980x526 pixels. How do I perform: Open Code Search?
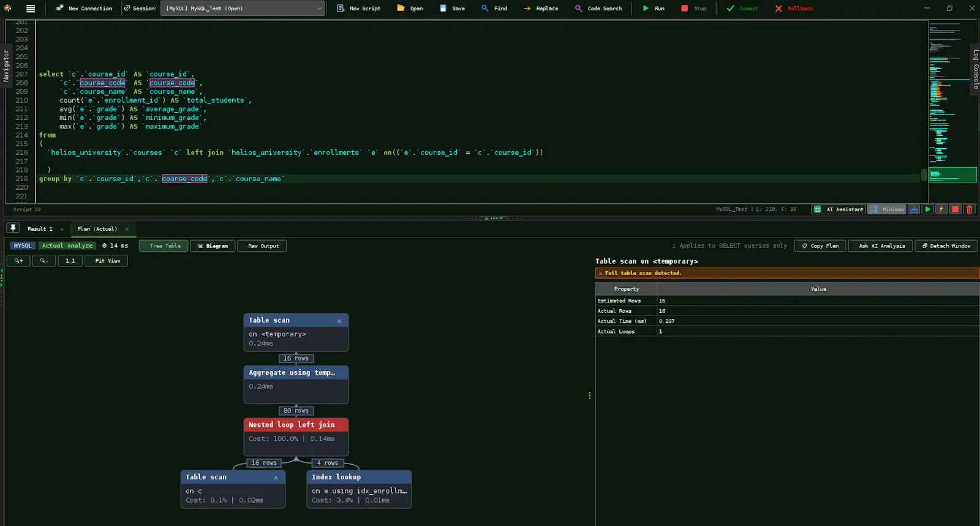point(598,9)
